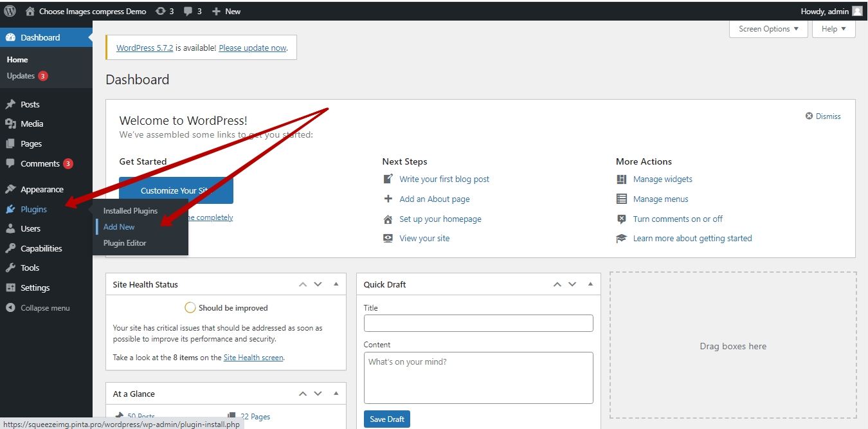Click Customize Your Site button
868x429 pixels.
(x=176, y=190)
